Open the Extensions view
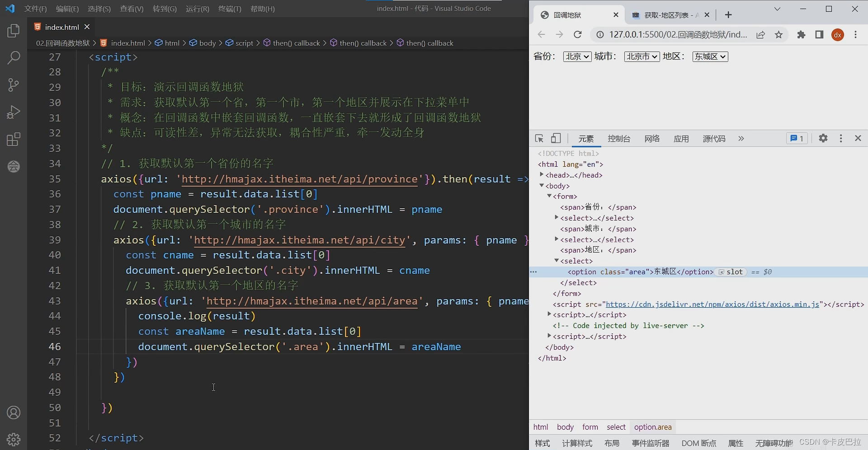Screen dimensions: 868x450 [x=14, y=139]
